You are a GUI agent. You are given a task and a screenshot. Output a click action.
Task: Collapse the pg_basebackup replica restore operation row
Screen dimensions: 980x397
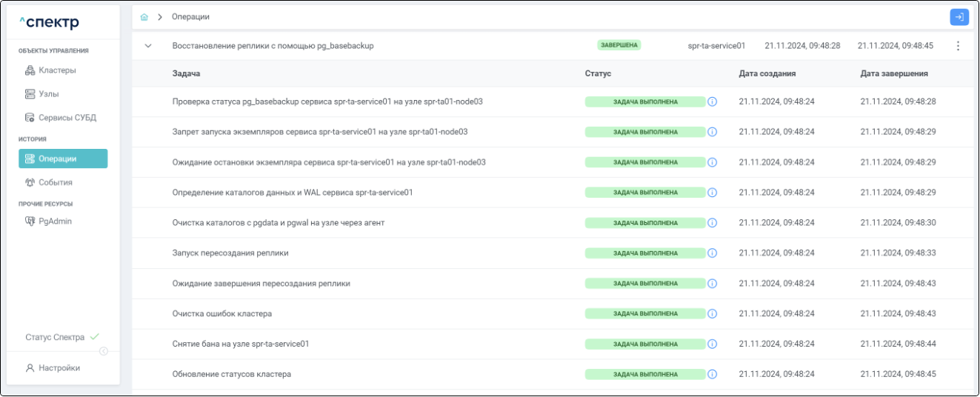pos(148,46)
